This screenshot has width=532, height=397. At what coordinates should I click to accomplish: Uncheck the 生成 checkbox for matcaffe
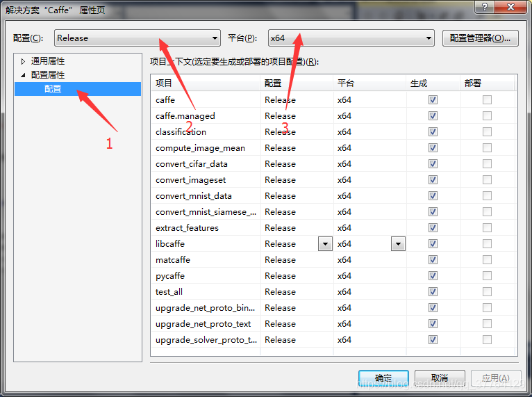pyautogui.click(x=433, y=259)
